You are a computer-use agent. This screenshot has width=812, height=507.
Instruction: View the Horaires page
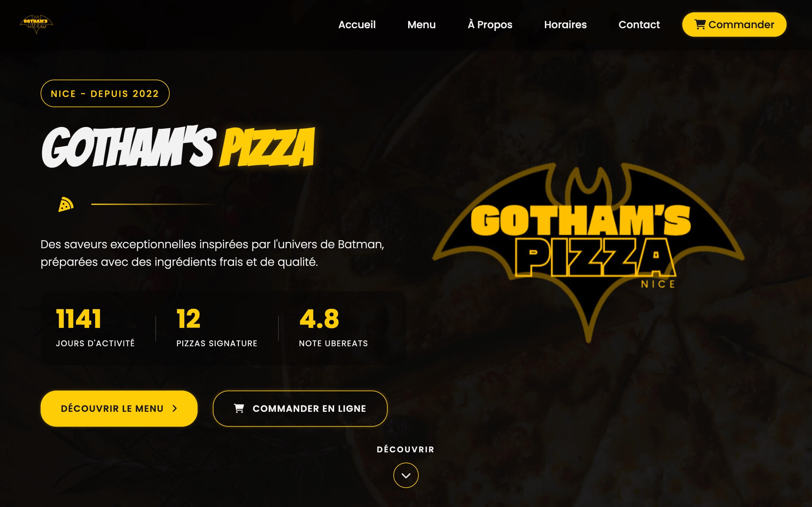tap(565, 25)
